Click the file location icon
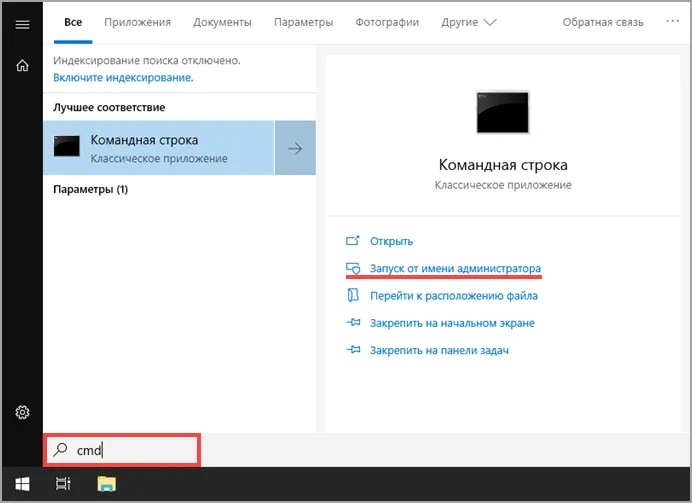Screen dimensions: 692x503 [x=353, y=295]
